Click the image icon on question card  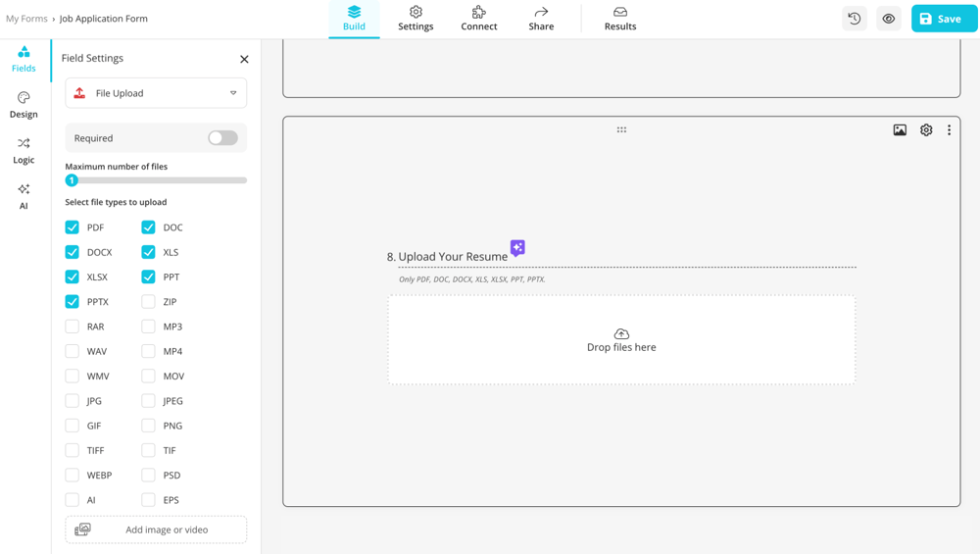[x=900, y=129]
